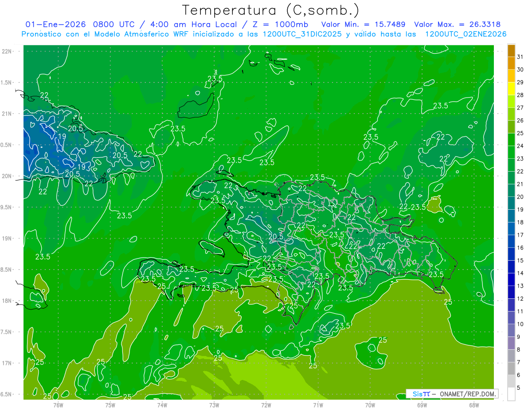Image resolution: width=532 pixels, height=411 pixels.
Task: Click the '22N' latitude axis label
Action: (7, 51)
